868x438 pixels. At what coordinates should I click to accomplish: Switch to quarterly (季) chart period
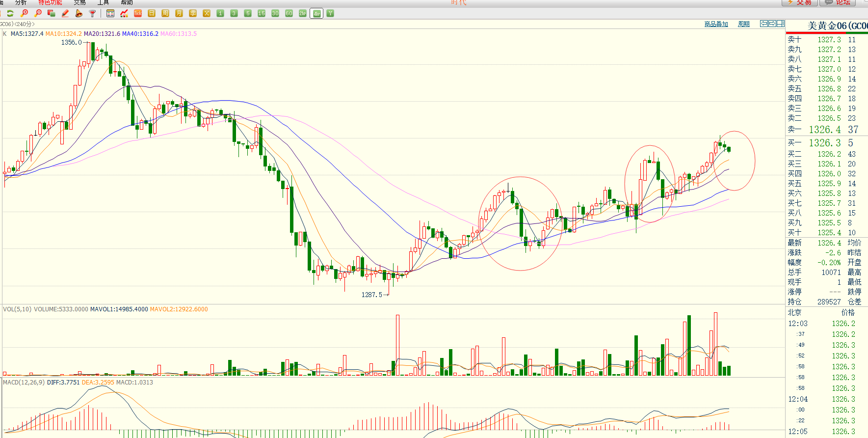193,13
